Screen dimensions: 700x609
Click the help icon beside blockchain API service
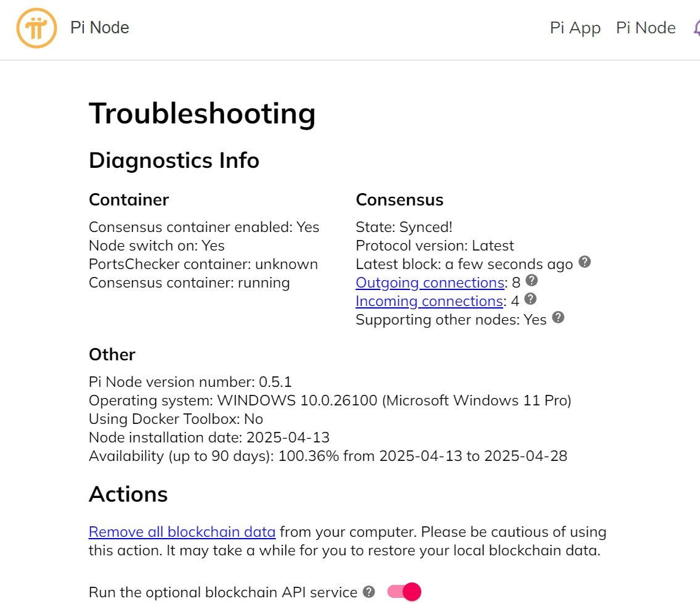pos(369,592)
